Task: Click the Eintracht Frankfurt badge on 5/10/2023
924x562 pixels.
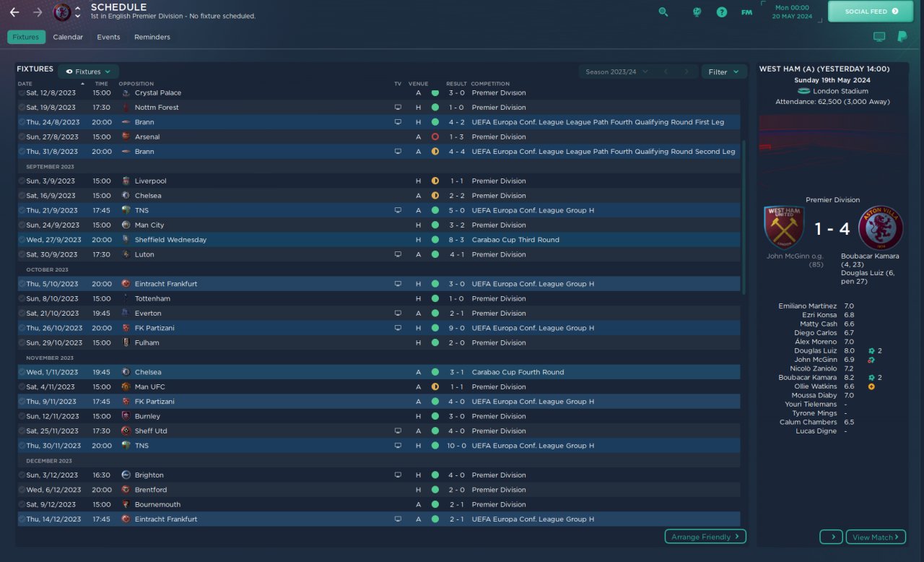Action: coord(126,284)
